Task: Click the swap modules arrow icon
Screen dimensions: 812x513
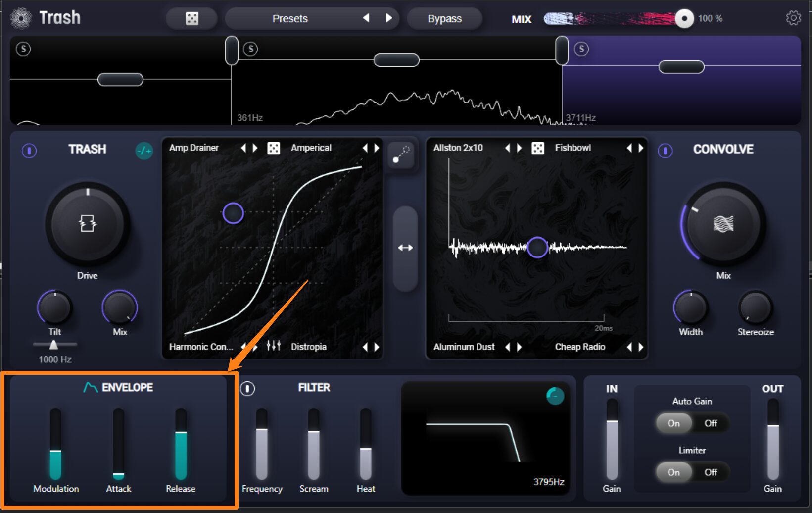Action: click(x=405, y=248)
